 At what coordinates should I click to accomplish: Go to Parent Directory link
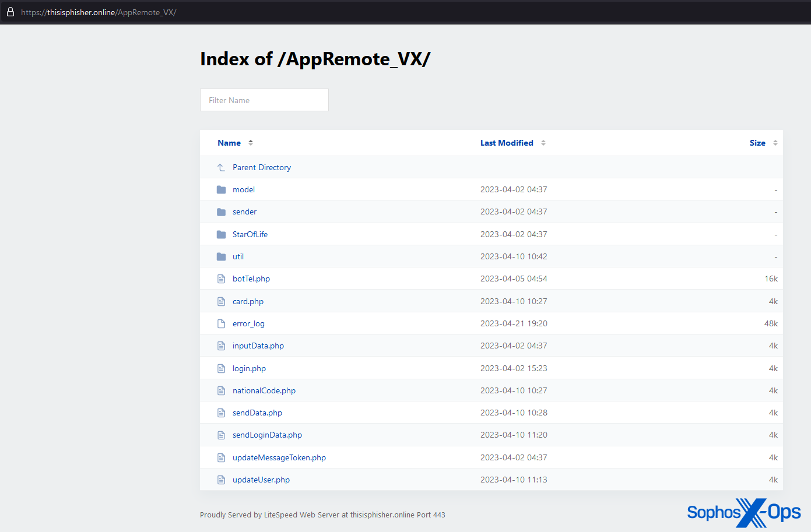point(262,167)
